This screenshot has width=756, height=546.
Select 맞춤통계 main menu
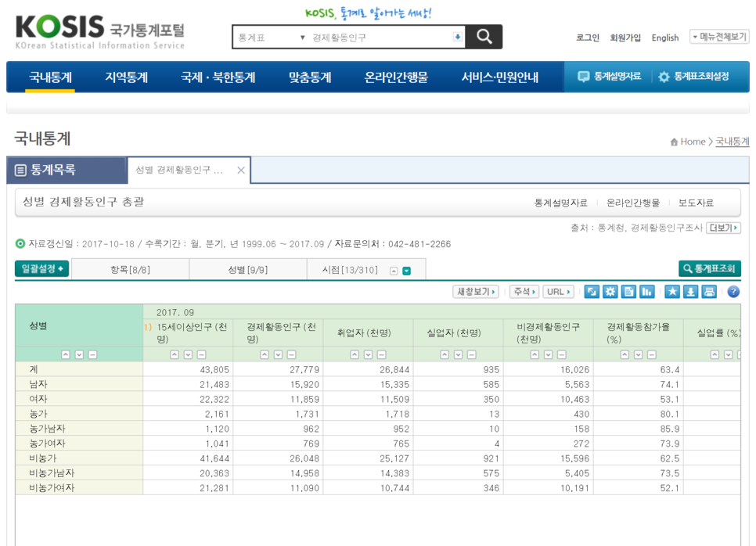coord(310,77)
